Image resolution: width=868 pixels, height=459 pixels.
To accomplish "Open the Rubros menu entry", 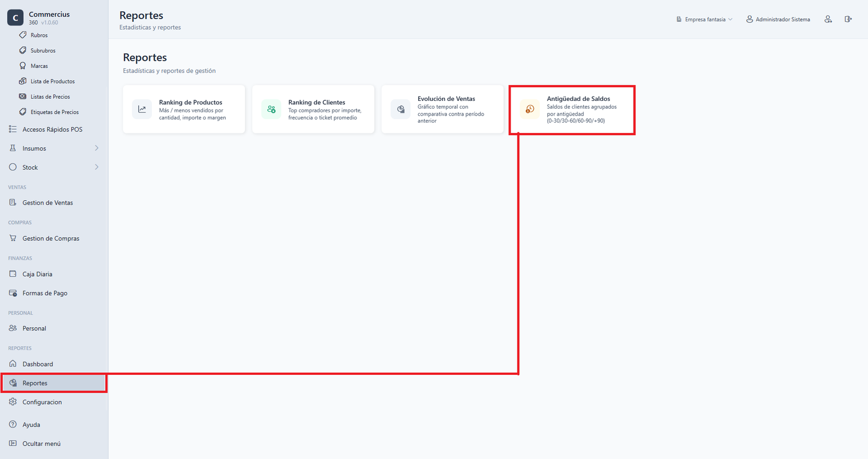I will tap(39, 35).
